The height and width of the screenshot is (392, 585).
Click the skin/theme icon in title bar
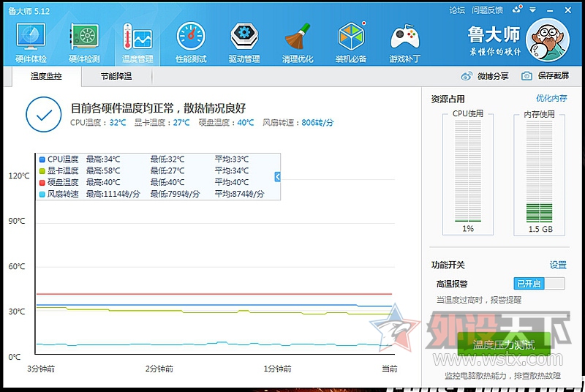(x=518, y=10)
